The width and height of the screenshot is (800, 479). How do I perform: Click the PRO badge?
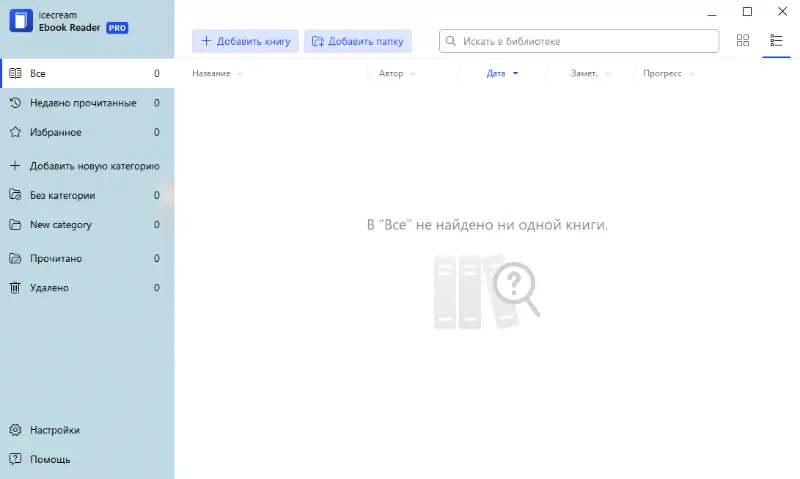click(117, 28)
